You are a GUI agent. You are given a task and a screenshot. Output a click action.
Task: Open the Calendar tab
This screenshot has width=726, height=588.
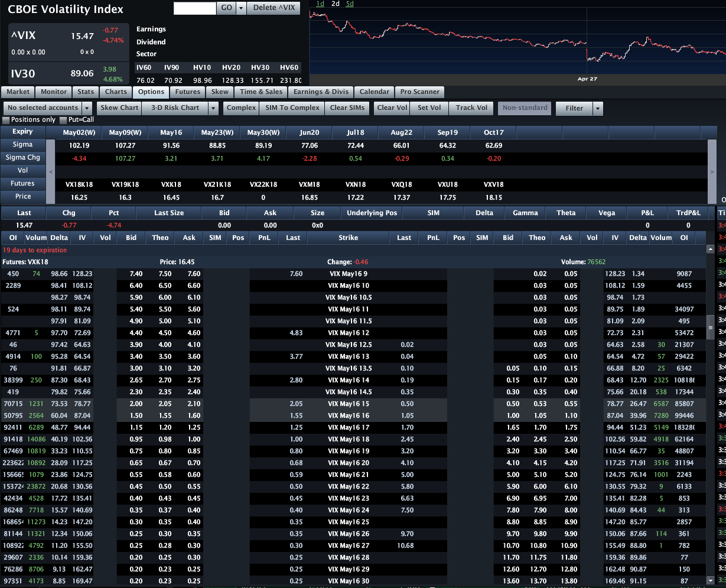375,92
